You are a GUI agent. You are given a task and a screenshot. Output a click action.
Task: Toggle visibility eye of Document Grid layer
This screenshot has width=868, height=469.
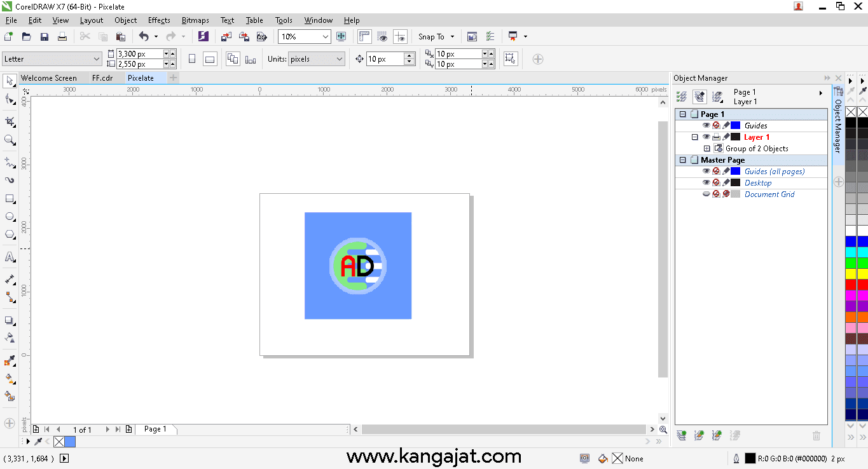(706, 194)
